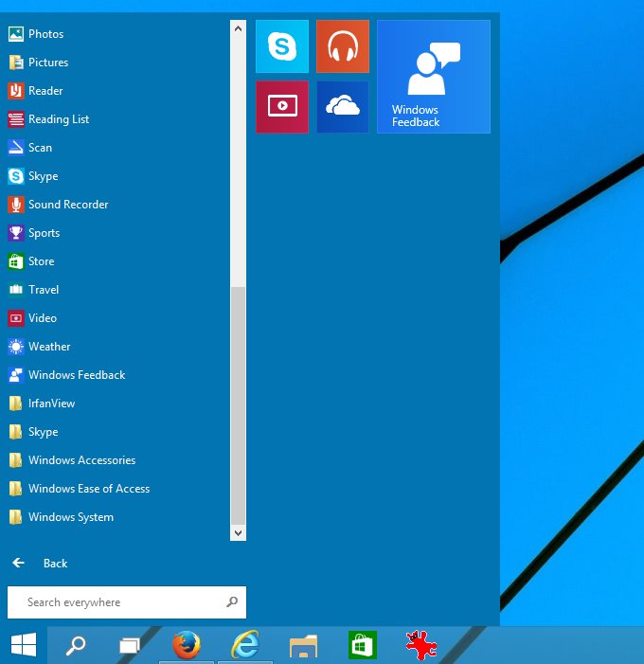644x664 pixels.
Task: Open the Skype app with blue icon
Action: pos(16,176)
